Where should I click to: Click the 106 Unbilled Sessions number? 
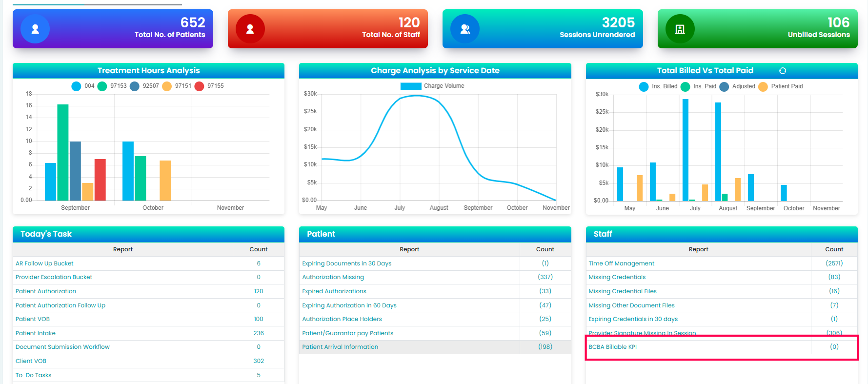(838, 22)
